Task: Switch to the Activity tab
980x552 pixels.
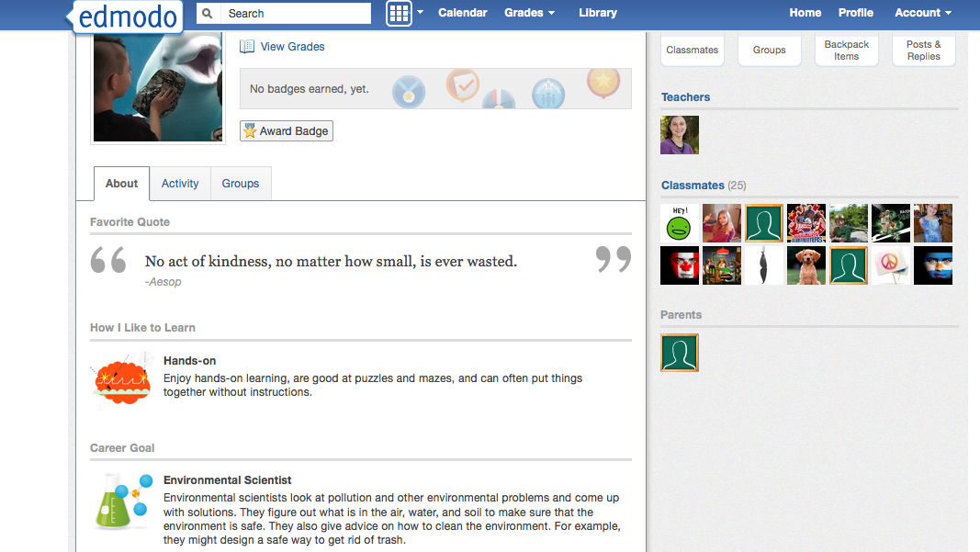Action: (180, 184)
